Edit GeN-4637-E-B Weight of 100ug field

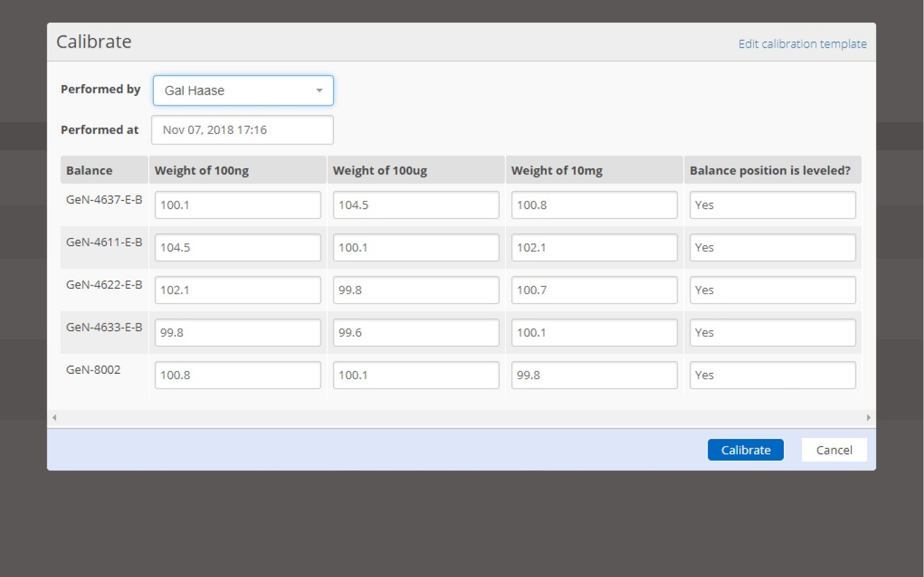pyautogui.click(x=416, y=205)
